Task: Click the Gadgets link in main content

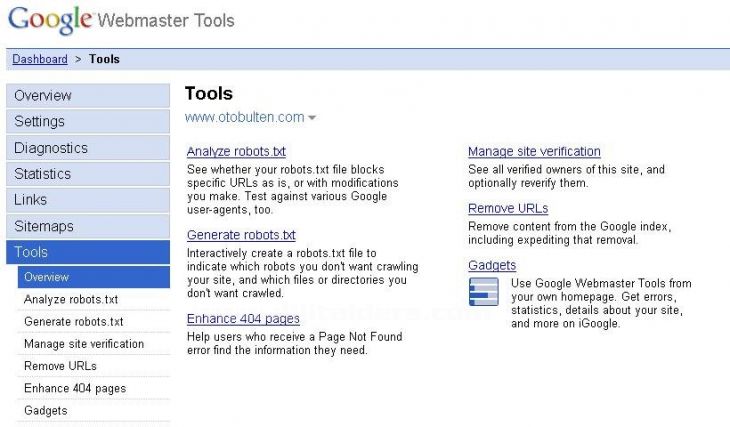Action: (x=492, y=265)
